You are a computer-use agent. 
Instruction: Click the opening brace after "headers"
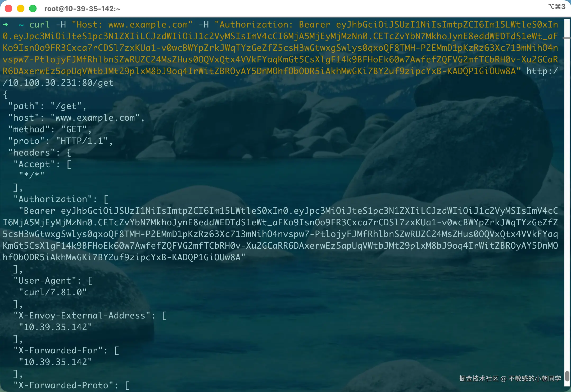[69, 153]
